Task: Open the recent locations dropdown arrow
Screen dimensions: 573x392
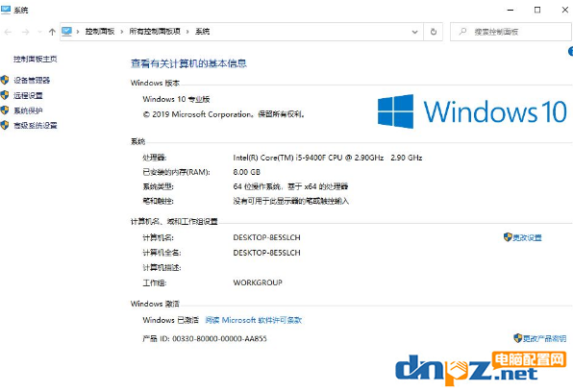Action: coord(39,32)
